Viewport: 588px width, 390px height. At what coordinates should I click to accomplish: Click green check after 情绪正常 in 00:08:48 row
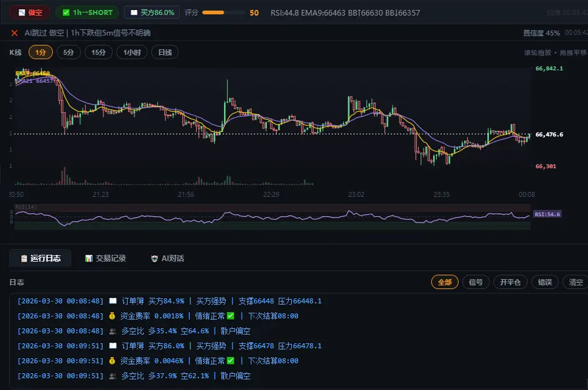231,316
